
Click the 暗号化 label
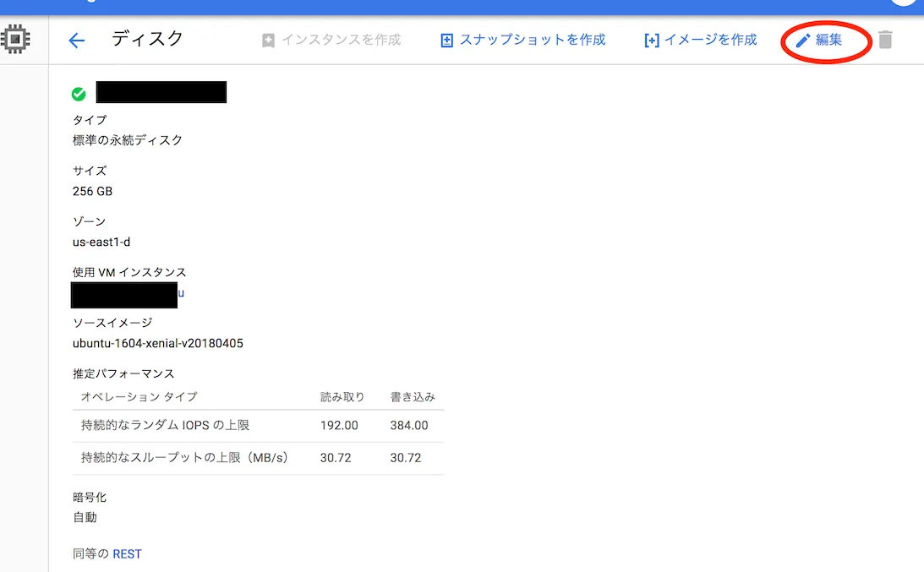pyautogui.click(x=90, y=497)
